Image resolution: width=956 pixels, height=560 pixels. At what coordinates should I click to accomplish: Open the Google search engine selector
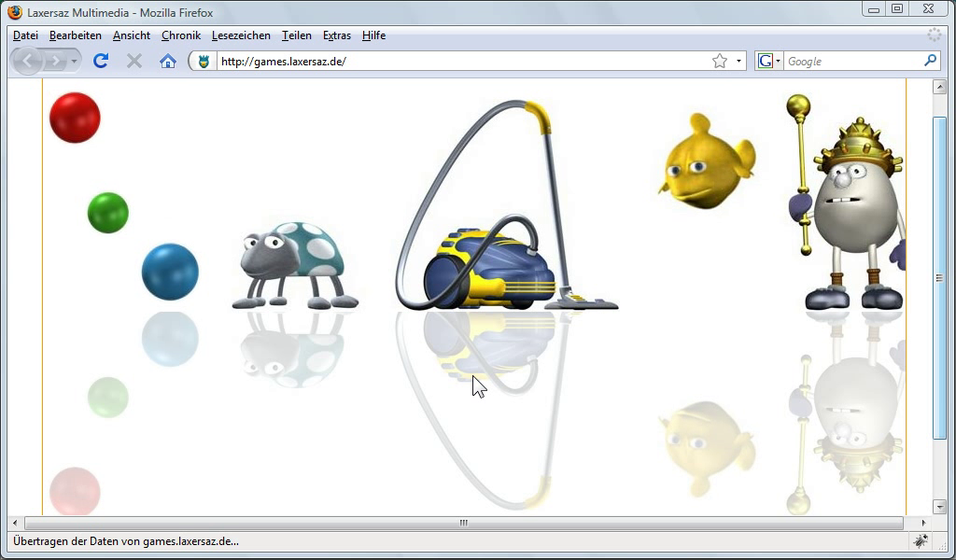(769, 61)
